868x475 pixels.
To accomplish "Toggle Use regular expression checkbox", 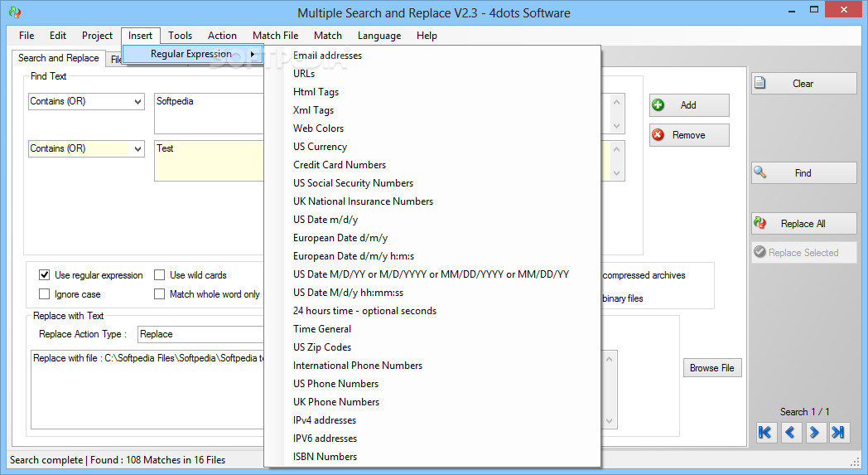I will (x=44, y=275).
